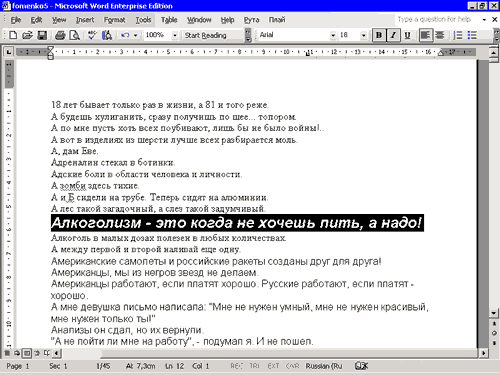Open the Undo history dropdown arrow
Viewport: 500px width, 375px height.
tap(135, 35)
